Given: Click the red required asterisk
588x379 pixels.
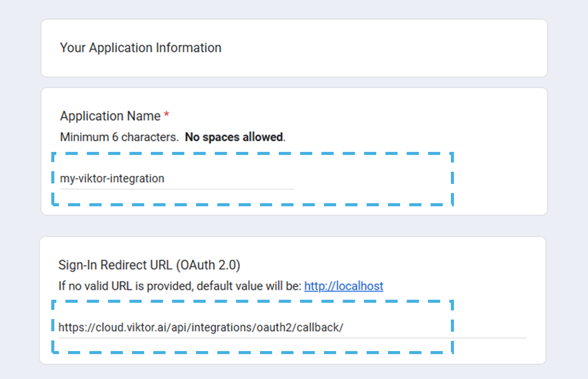Looking at the screenshot, I should tap(167, 116).
